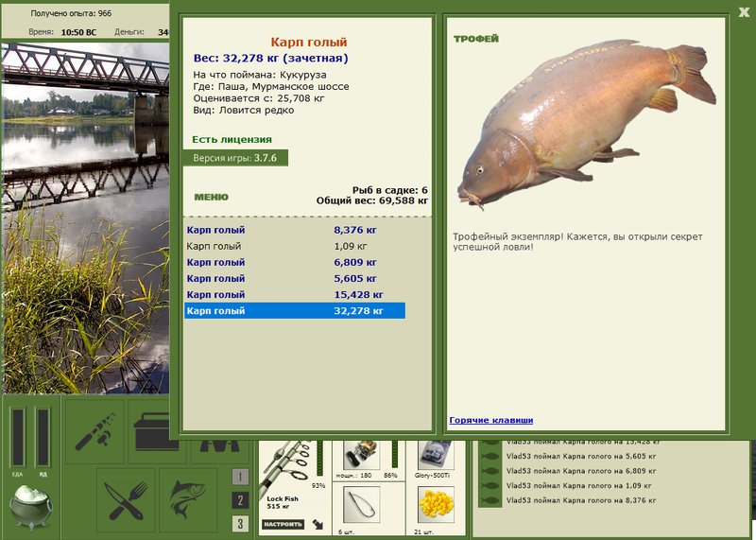Click chat log entry for 5,605 кг
Viewport: 756px width, 540px height.
(x=581, y=456)
